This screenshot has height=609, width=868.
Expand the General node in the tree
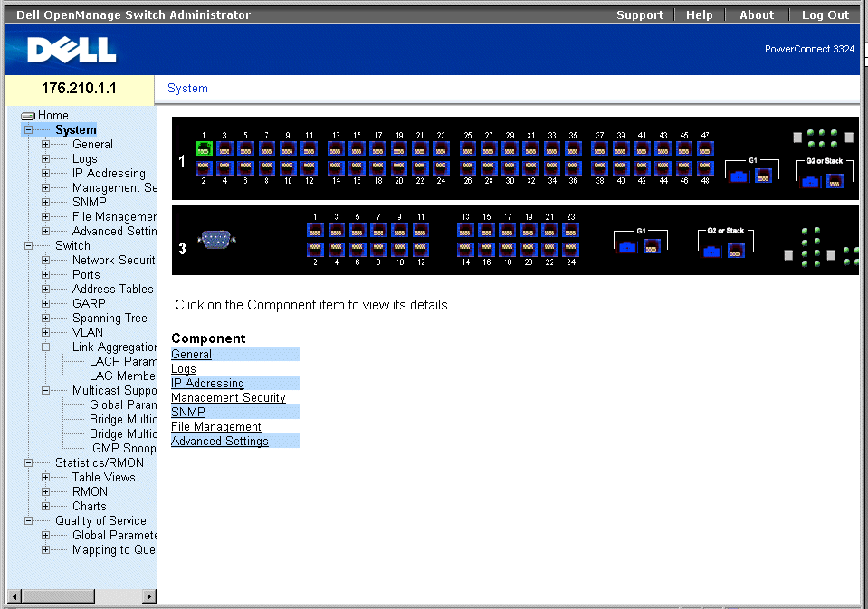pos(46,145)
